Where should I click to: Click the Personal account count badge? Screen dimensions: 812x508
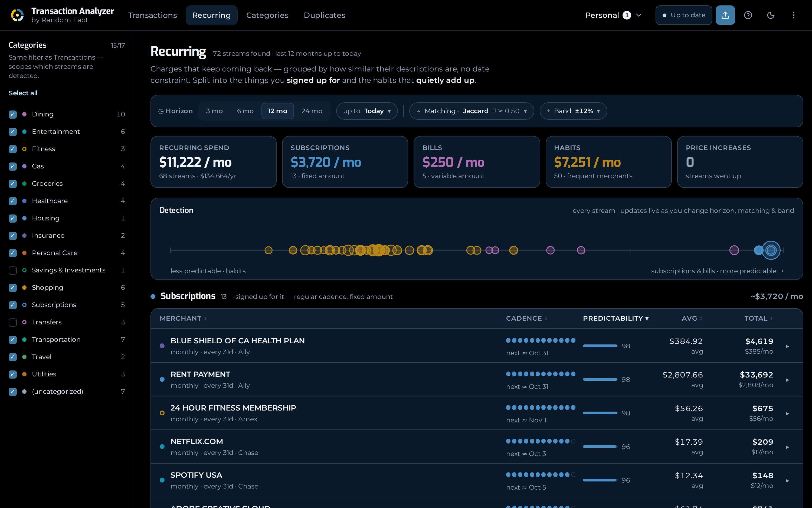(x=627, y=15)
